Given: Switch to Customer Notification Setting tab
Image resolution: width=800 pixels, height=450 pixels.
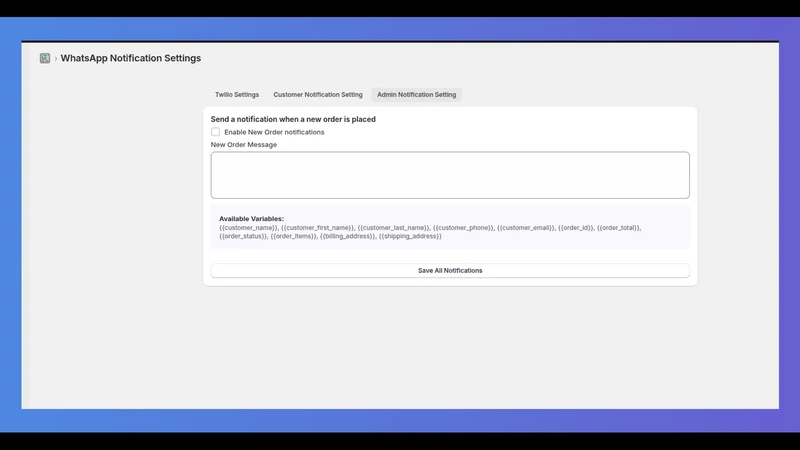Looking at the screenshot, I should tap(318, 94).
